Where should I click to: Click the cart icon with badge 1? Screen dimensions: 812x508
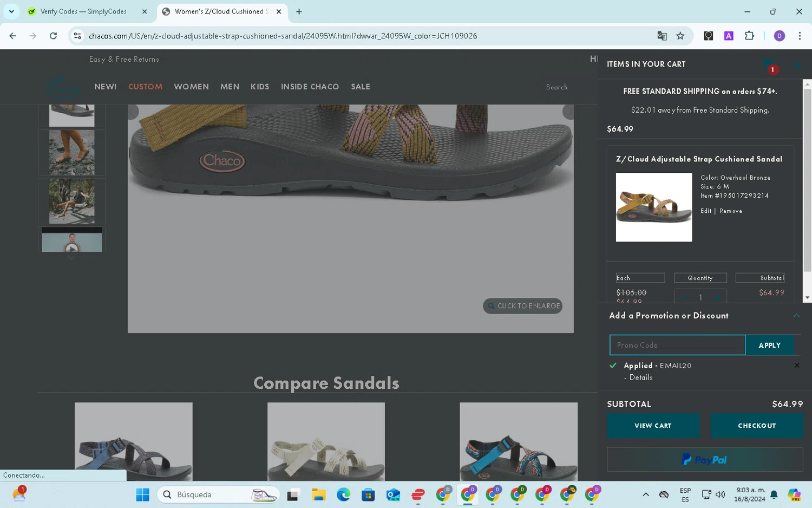point(769,66)
